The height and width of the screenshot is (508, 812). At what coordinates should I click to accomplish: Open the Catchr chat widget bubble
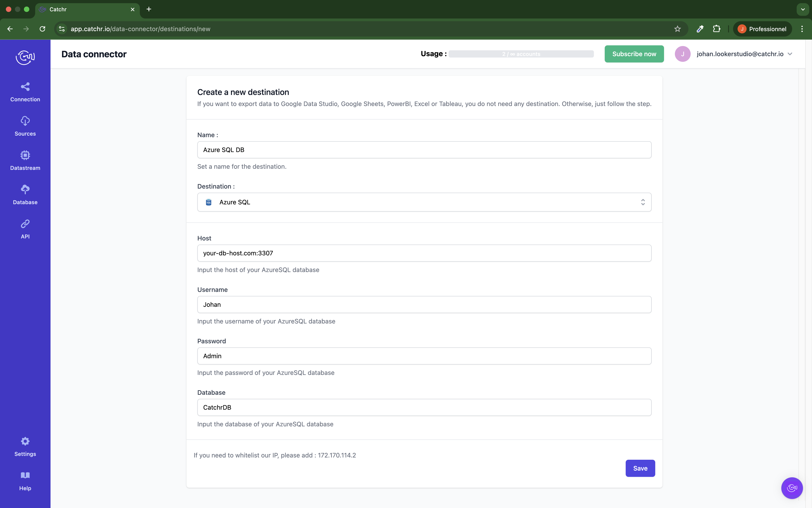(792, 488)
